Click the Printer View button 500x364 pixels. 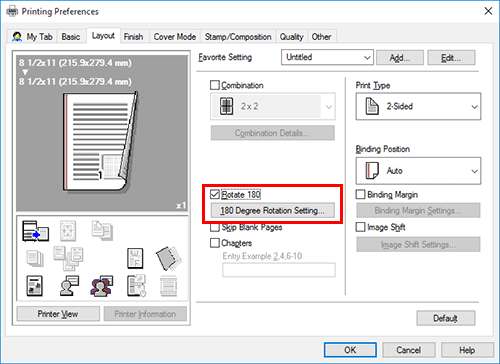coord(58,314)
